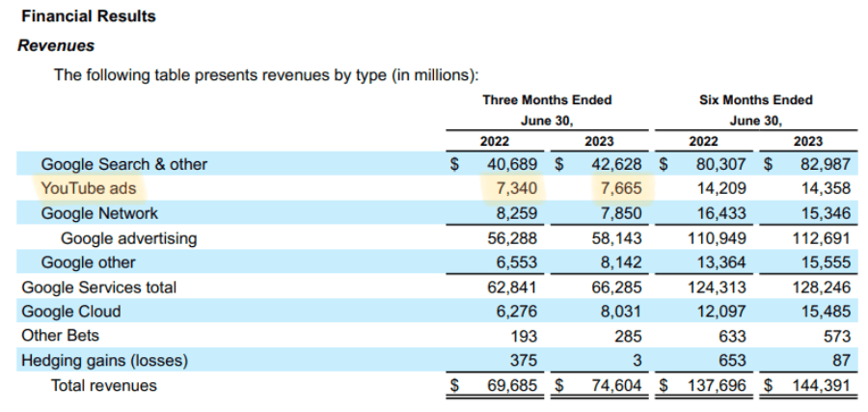
Task: Click Google advertising value 110,949
Action: (717, 238)
